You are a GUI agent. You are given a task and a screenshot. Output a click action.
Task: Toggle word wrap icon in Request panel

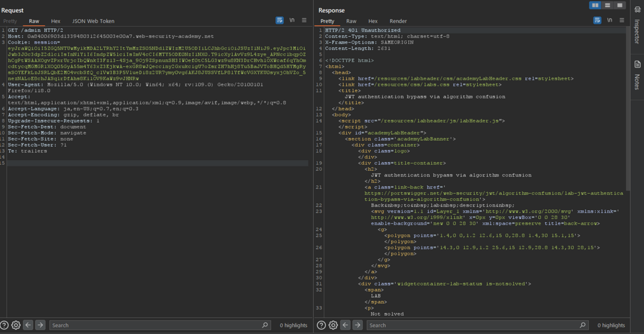280,20
